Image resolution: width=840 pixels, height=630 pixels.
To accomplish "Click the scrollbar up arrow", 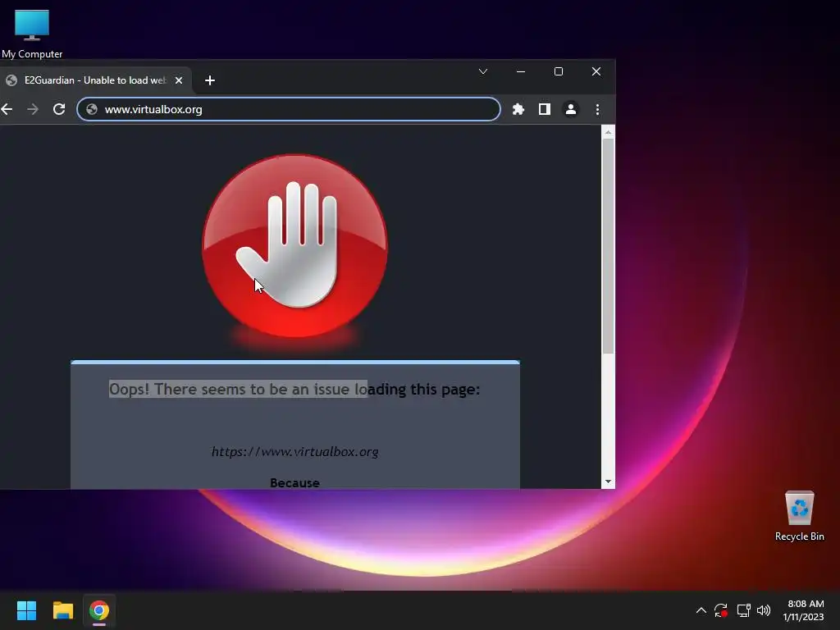I will click(x=608, y=132).
